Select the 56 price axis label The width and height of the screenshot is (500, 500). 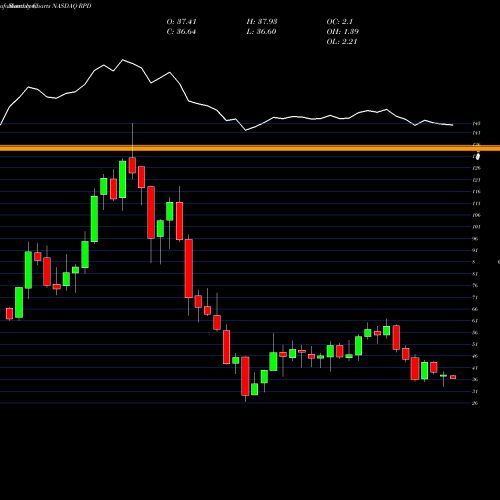(x=475, y=333)
